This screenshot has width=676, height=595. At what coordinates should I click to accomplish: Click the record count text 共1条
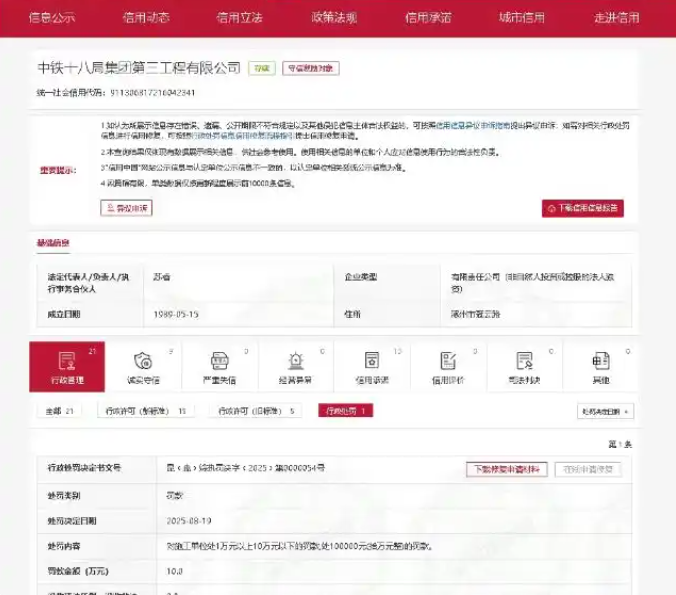pyautogui.click(x=620, y=444)
